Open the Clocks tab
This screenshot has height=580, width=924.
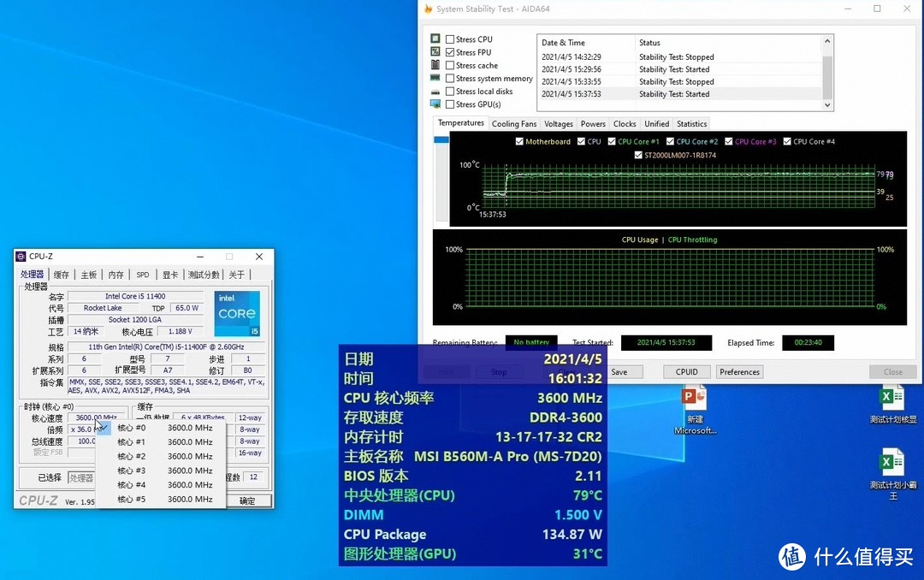624,124
